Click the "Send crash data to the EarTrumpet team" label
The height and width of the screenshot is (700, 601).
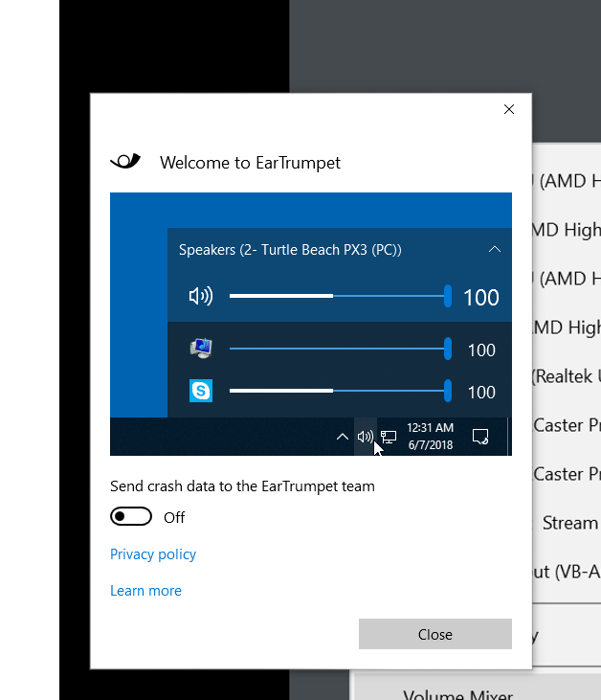(x=242, y=486)
